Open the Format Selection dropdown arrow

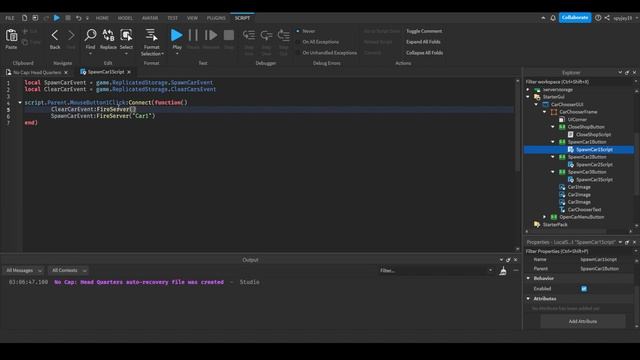pos(162,54)
